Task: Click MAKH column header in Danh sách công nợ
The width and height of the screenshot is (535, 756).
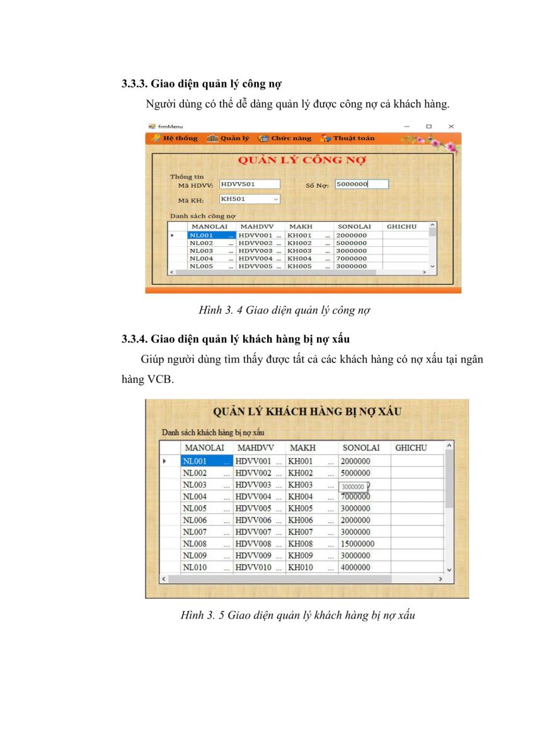Action: point(309,226)
